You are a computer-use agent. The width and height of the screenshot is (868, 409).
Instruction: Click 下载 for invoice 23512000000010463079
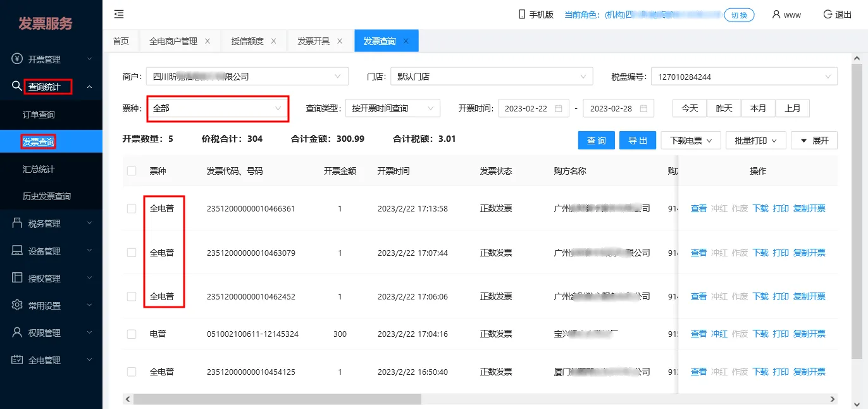tap(760, 253)
